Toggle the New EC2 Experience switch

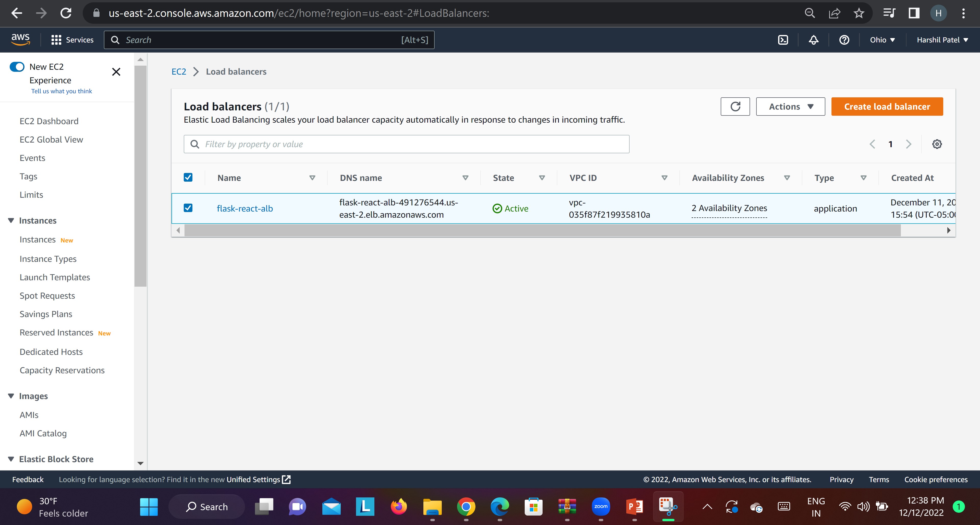pyautogui.click(x=17, y=67)
